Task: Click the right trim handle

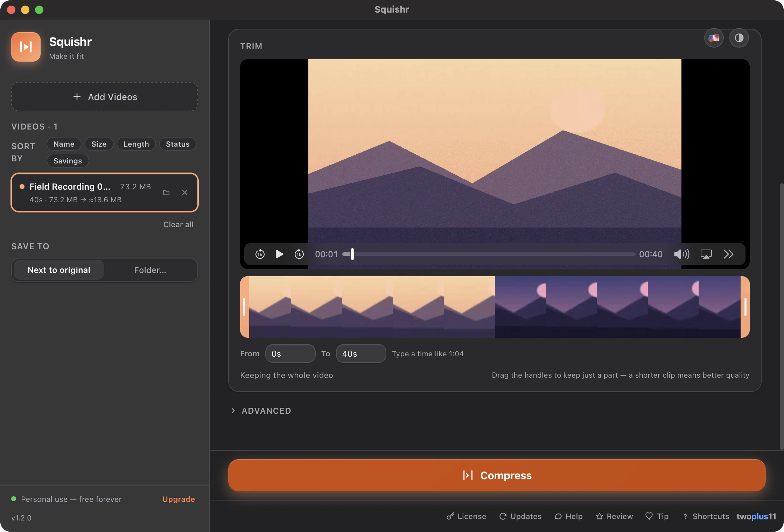Action: coord(745,307)
